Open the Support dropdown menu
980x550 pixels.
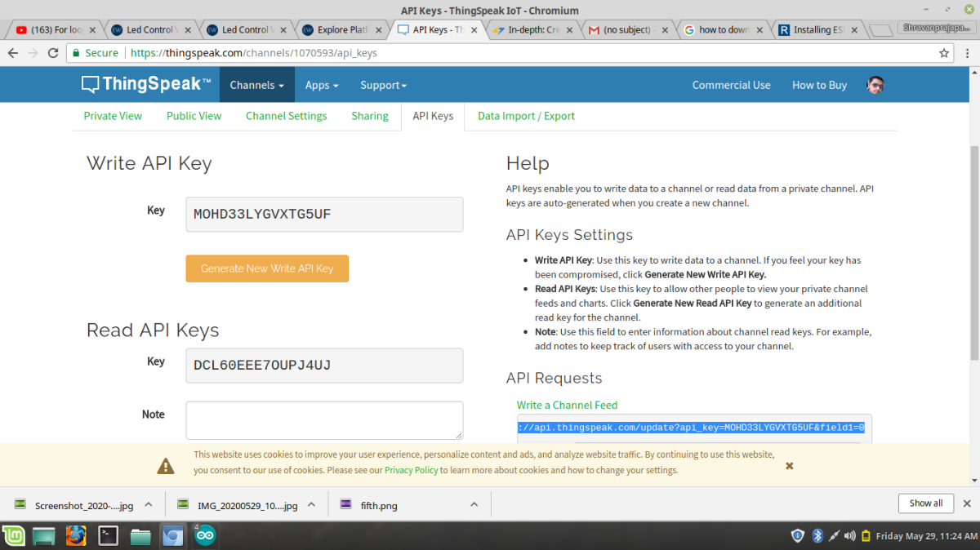coord(383,85)
